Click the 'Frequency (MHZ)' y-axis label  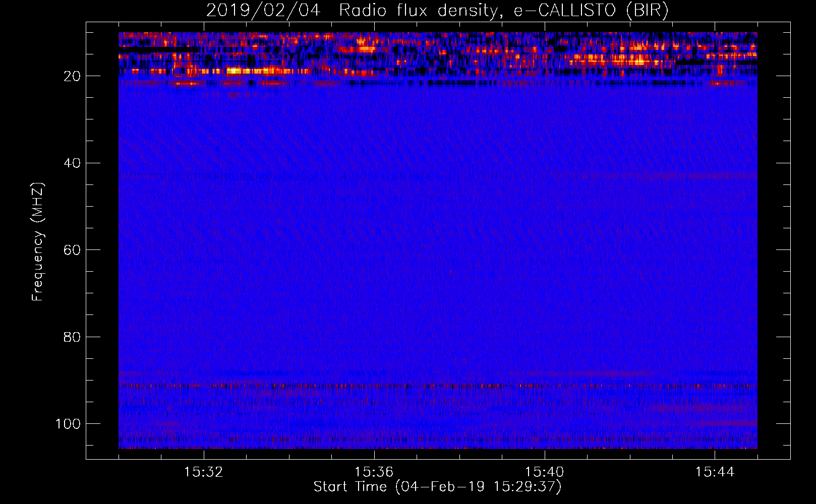(x=38, y=241)
